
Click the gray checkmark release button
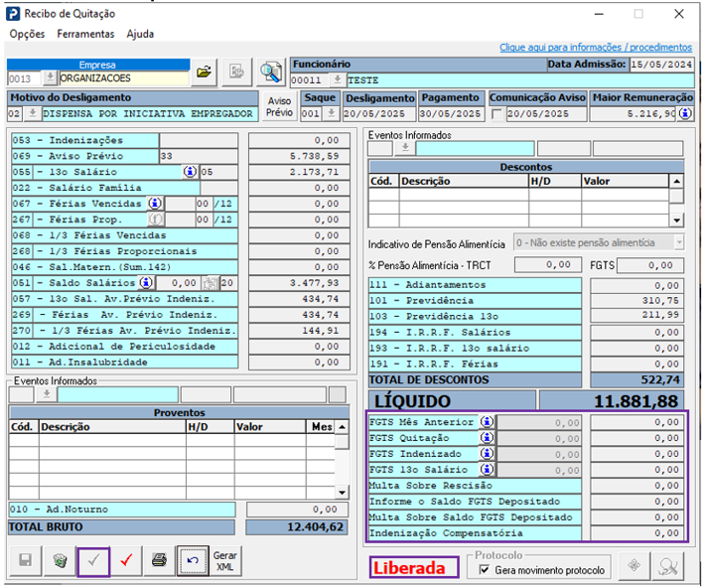tap(93, 560)
